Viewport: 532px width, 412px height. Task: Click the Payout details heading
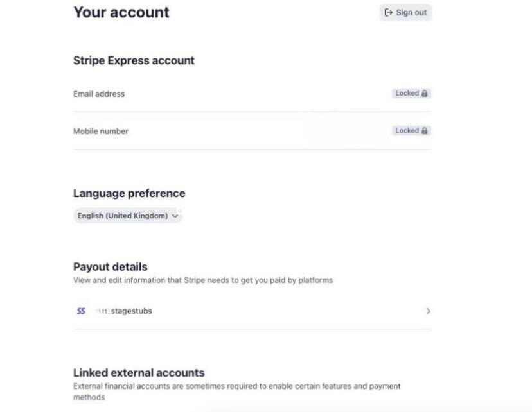point(110,267)
